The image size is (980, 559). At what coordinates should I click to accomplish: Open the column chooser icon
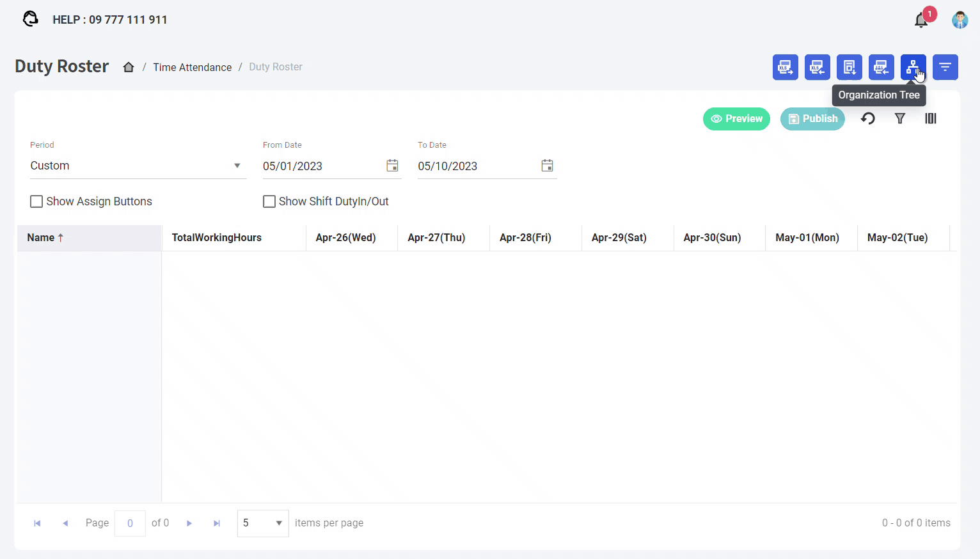(x=931, y=118)
